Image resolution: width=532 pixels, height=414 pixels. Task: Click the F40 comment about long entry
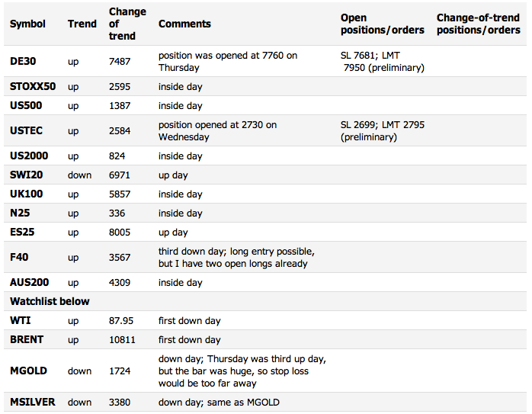tap(236, 258)
